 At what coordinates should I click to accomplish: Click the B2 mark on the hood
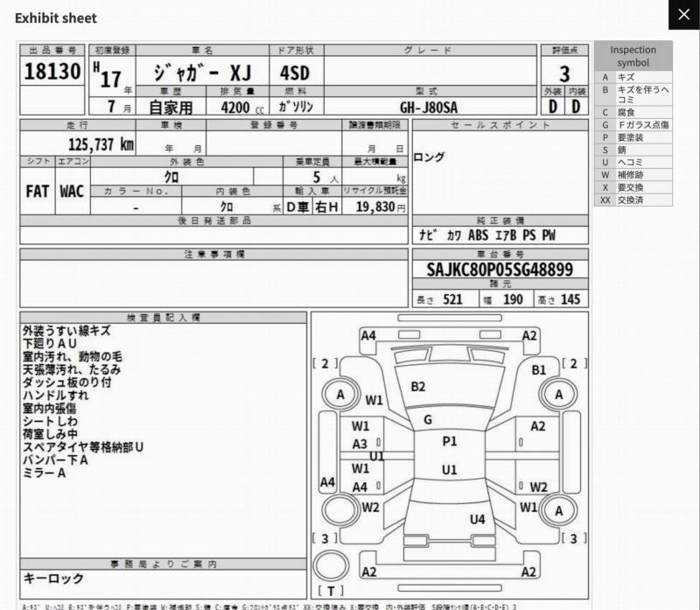(418, 387)
